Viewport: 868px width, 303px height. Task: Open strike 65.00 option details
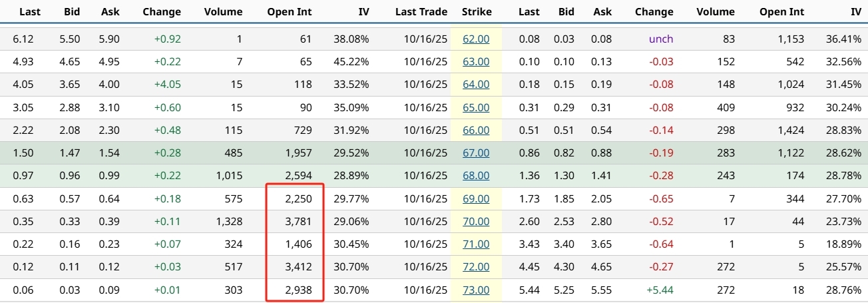coord(476,107)
